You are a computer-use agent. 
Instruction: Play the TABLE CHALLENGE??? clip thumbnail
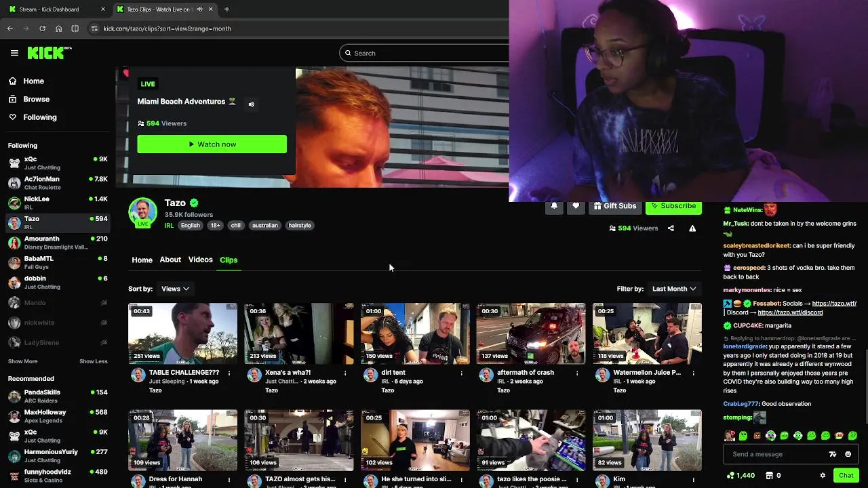coord(183,333)
